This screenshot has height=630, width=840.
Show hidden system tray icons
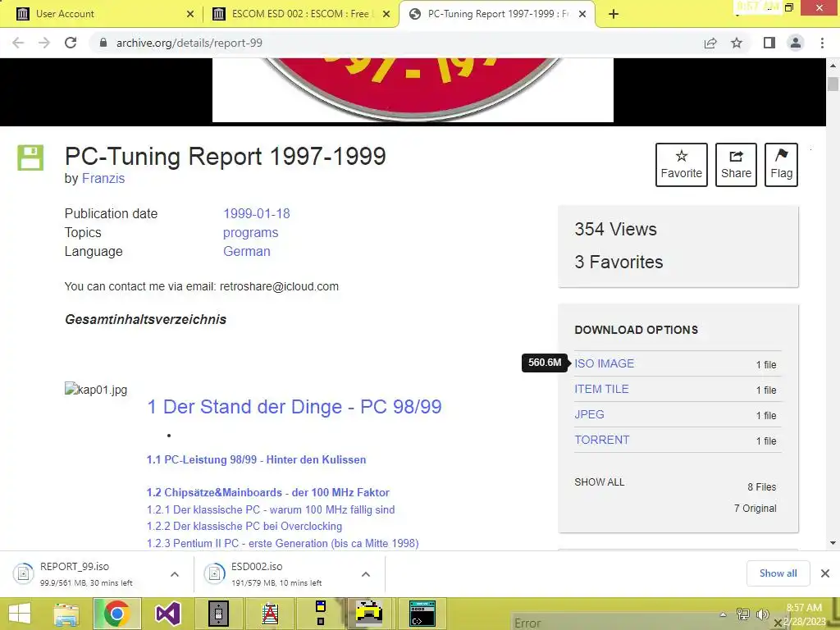(x=724, y=614)
